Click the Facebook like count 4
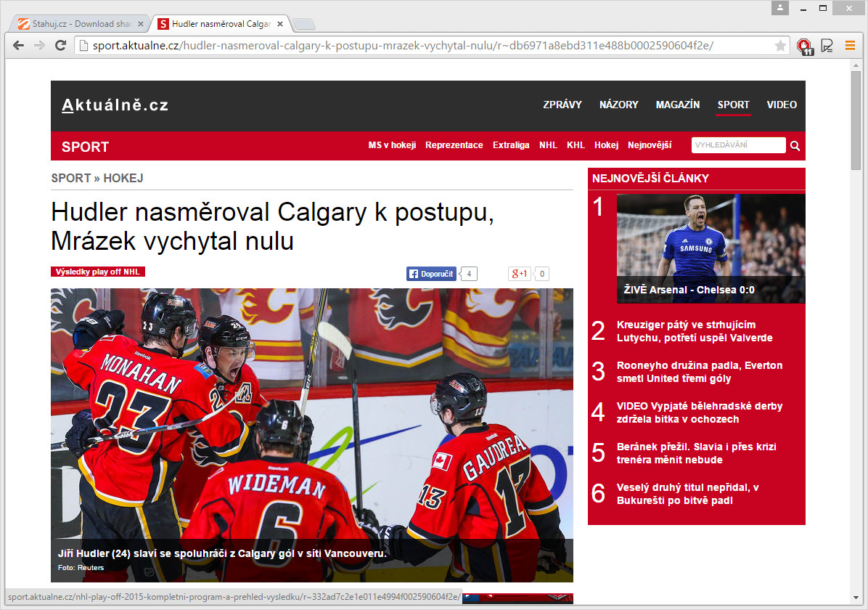The height and width of the screenshot is (610, 868). [x=469, y=274]
